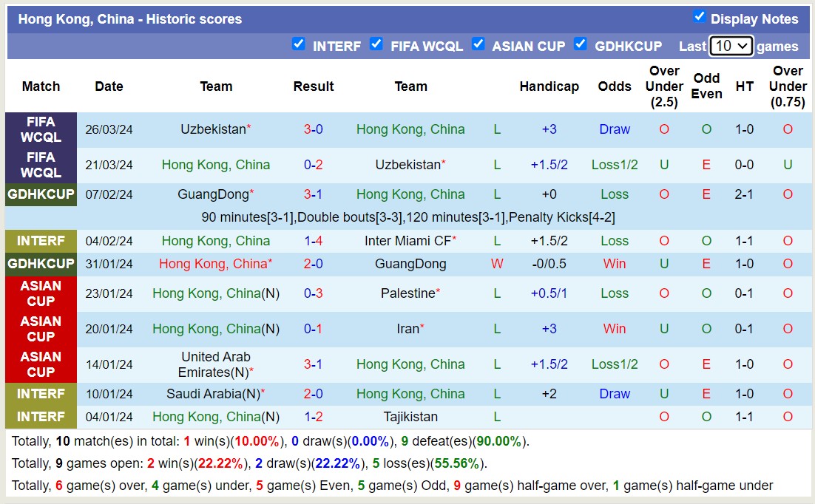This screenshot has height=504, width=815.
Task: Click W outcome in 31/01/24 row
Action: pyautogui.click(x=497, y=264)
